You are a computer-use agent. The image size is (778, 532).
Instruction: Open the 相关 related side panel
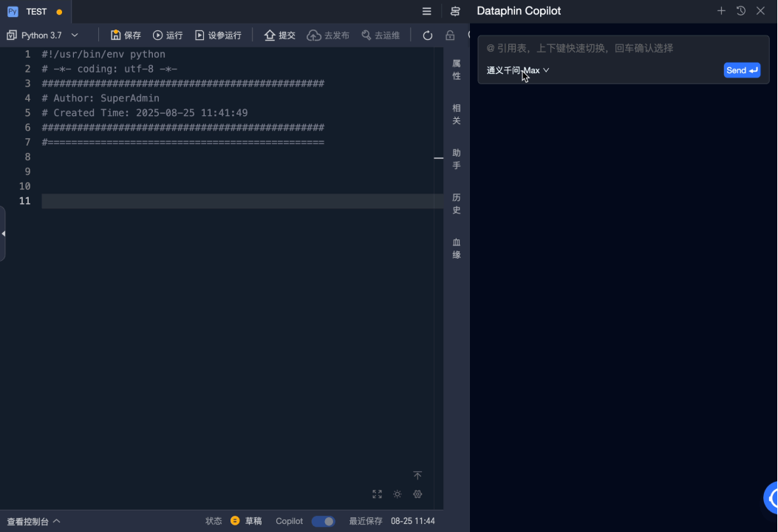[457, 114]
